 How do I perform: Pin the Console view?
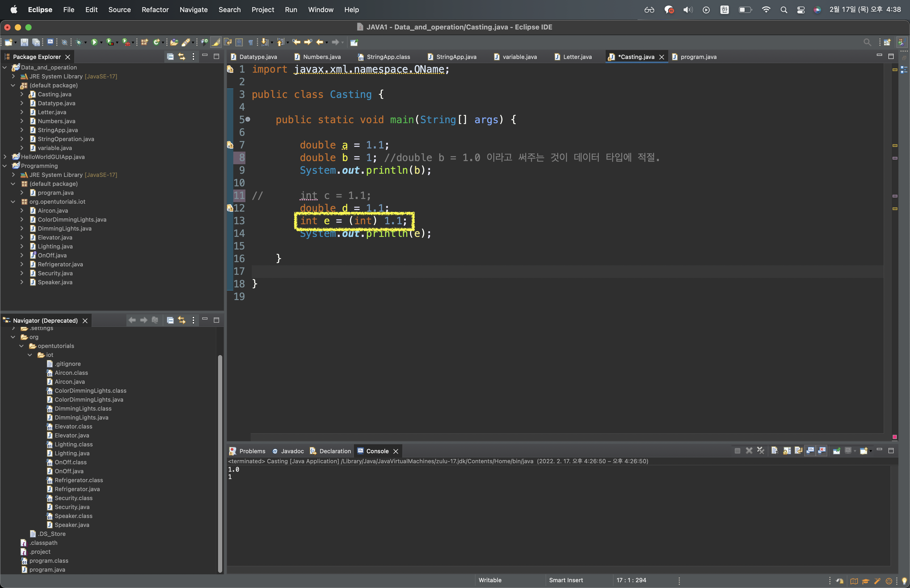(x=836, y=451)
